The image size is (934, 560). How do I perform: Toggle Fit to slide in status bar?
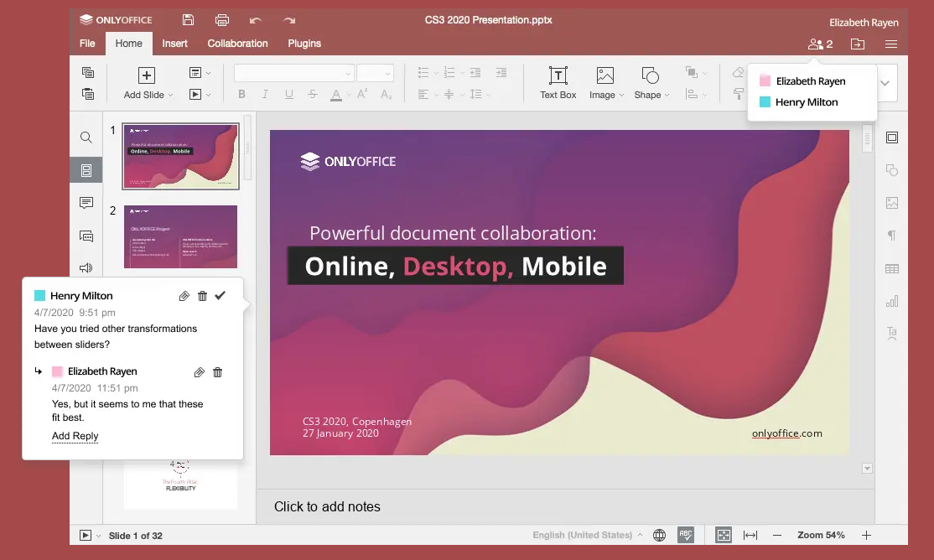click(723, 535)
